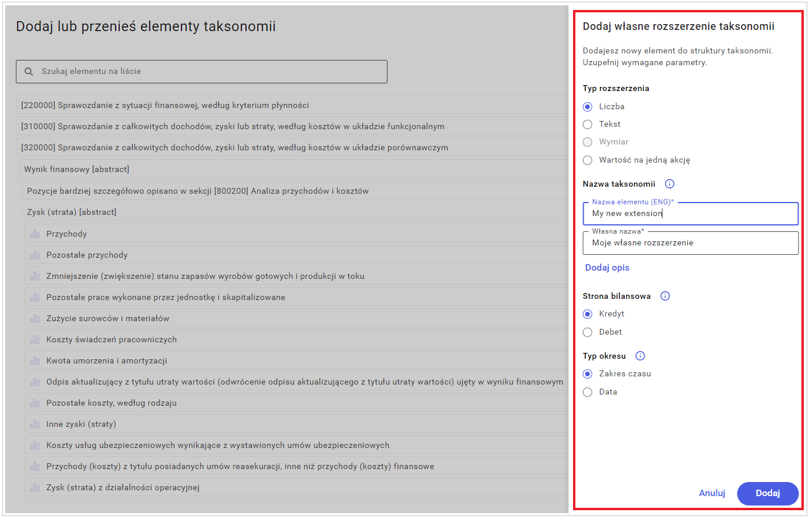
Task: Focus the Nazwa elementu (ENG) field
Action: pyautogui.click(x=690, y=214)
